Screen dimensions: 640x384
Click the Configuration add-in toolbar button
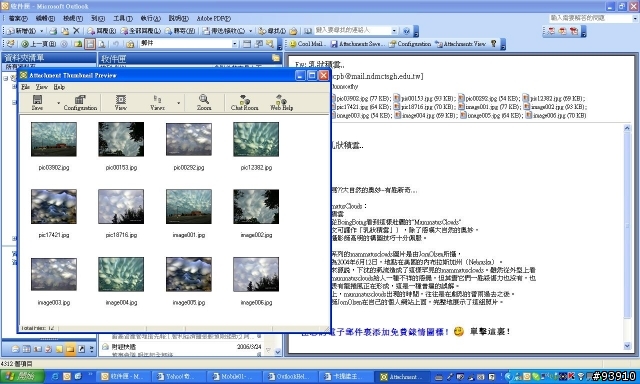click(410, 44)
